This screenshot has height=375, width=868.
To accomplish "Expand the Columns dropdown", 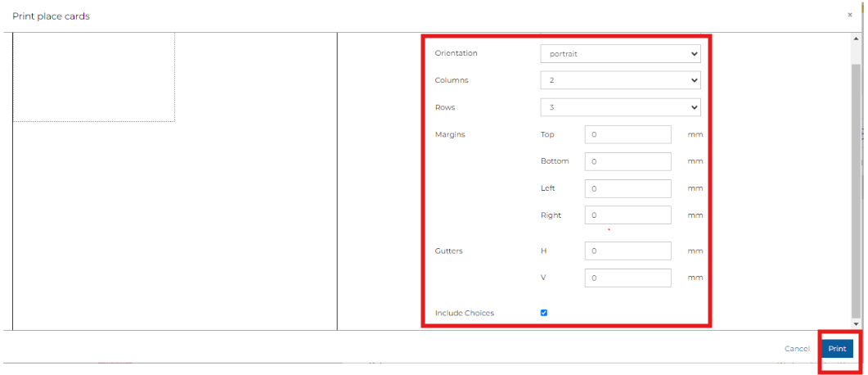I will coord(620,81).
